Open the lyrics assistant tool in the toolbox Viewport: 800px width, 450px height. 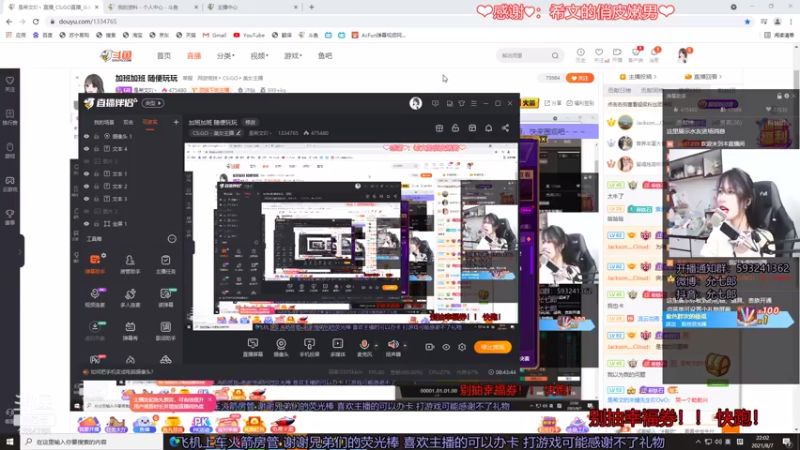(165, 330)
